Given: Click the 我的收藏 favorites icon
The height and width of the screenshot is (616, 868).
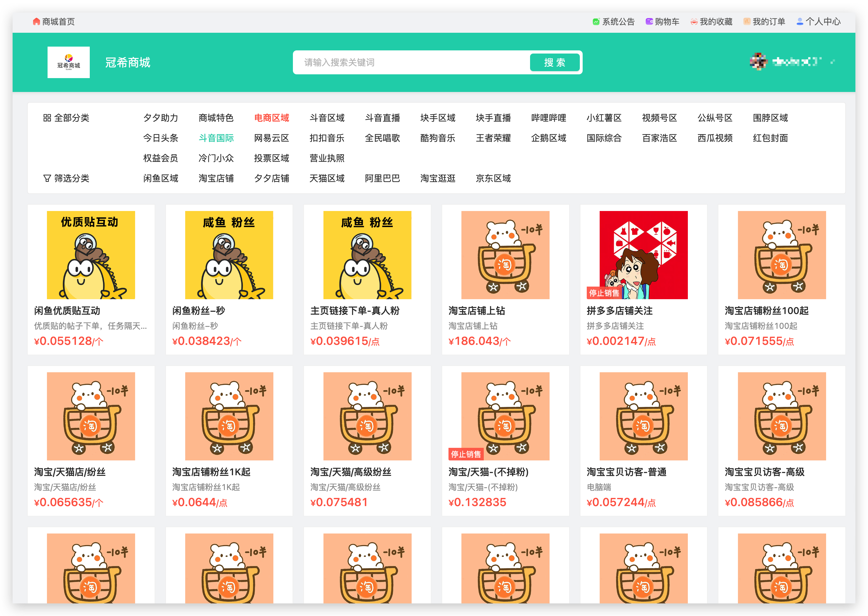Looking at the screenshot, I should 694,22.
